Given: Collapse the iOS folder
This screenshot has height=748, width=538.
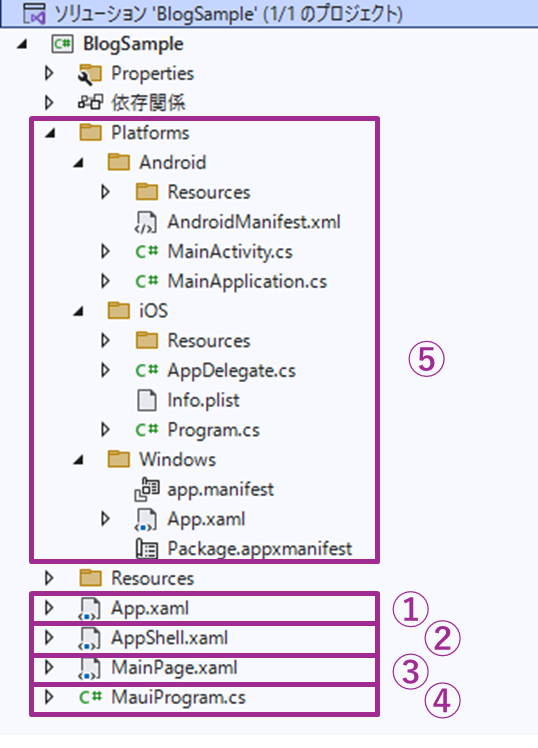Looking at the screenshot, I should coord(78,312).
